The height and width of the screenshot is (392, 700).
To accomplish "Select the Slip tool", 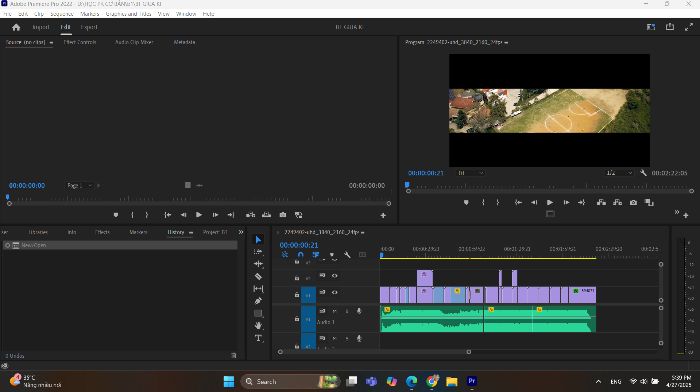I will (258, 289).
